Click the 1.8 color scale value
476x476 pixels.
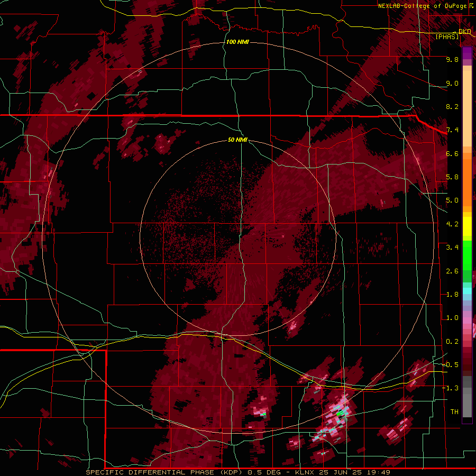(x=452, y=295)
